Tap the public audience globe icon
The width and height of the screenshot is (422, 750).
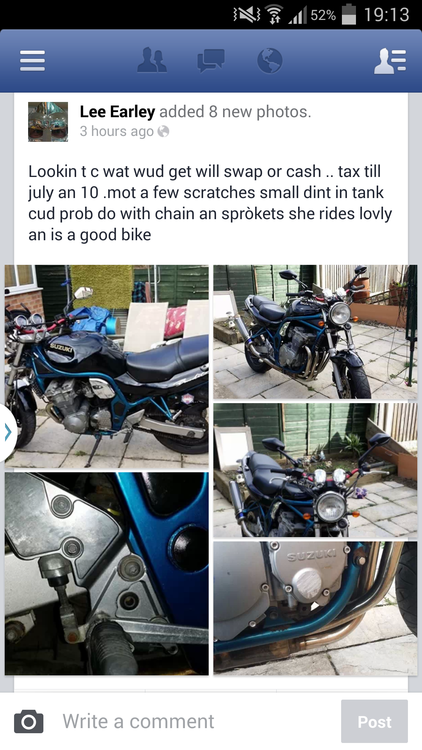(164, 131)
